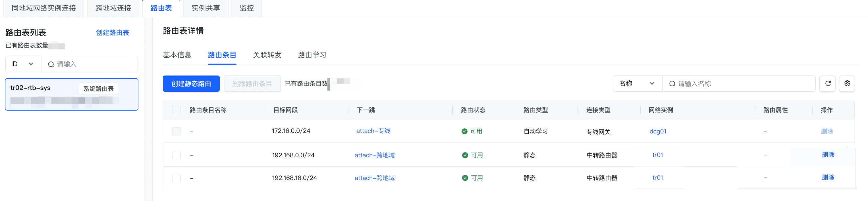Select the 172.16.0.0/24 route row checkbox

click(176, 131)
